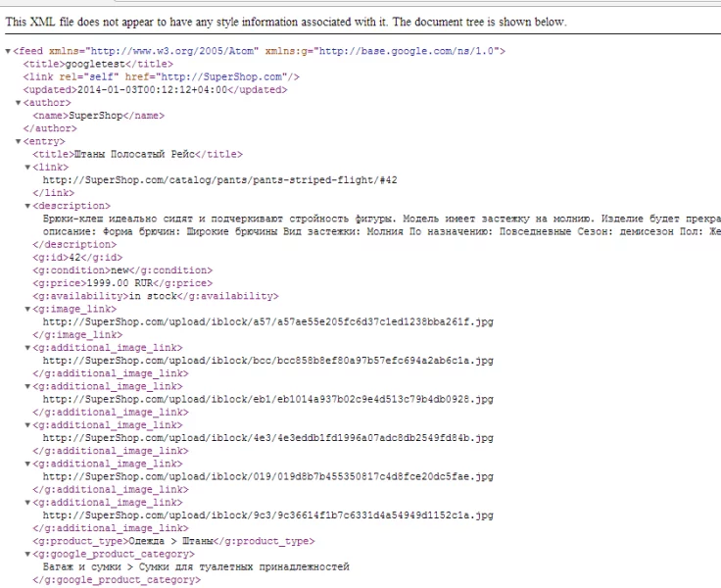
Task: Collapse the entry node
Action: click(x=18, y=141)
